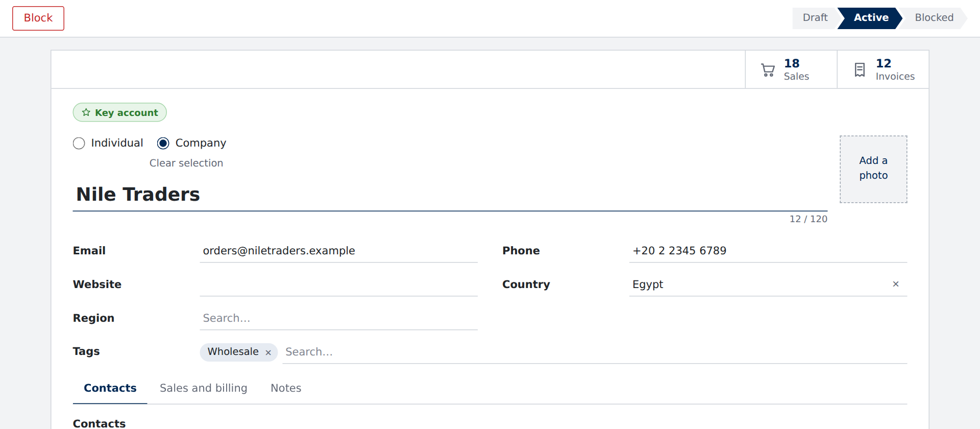
Task: Click the Nile Traders name field
Action: coord(450,195)
